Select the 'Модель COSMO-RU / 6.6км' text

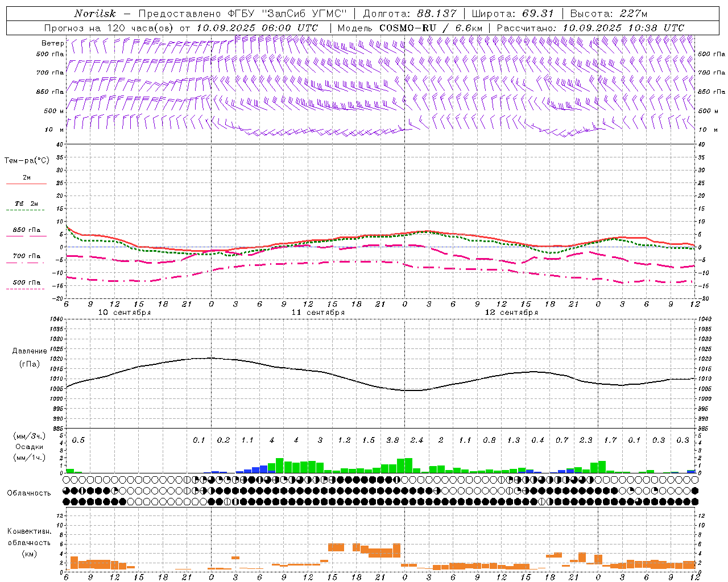(x=410, y=28)
